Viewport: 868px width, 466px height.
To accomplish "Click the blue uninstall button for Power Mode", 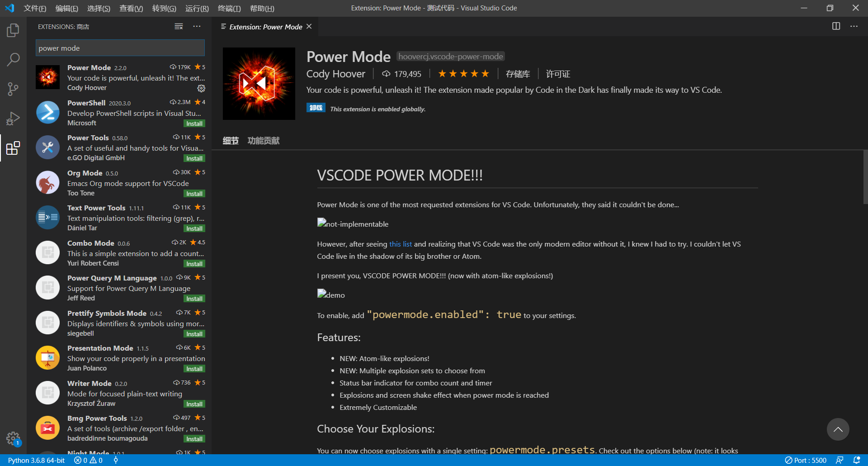I will [316, 108].
